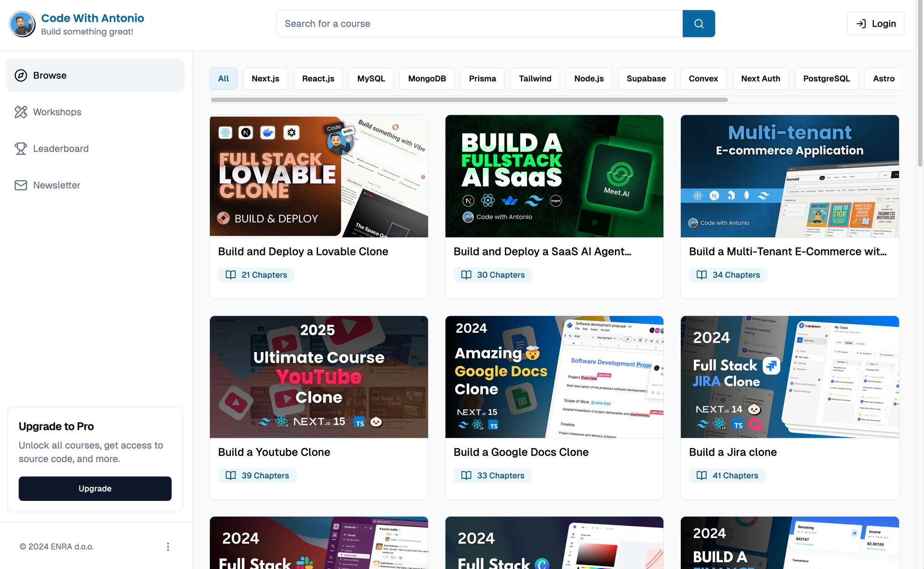Click the 39 Chapters badge
924x569 pixels.
(x=257, y=476)
